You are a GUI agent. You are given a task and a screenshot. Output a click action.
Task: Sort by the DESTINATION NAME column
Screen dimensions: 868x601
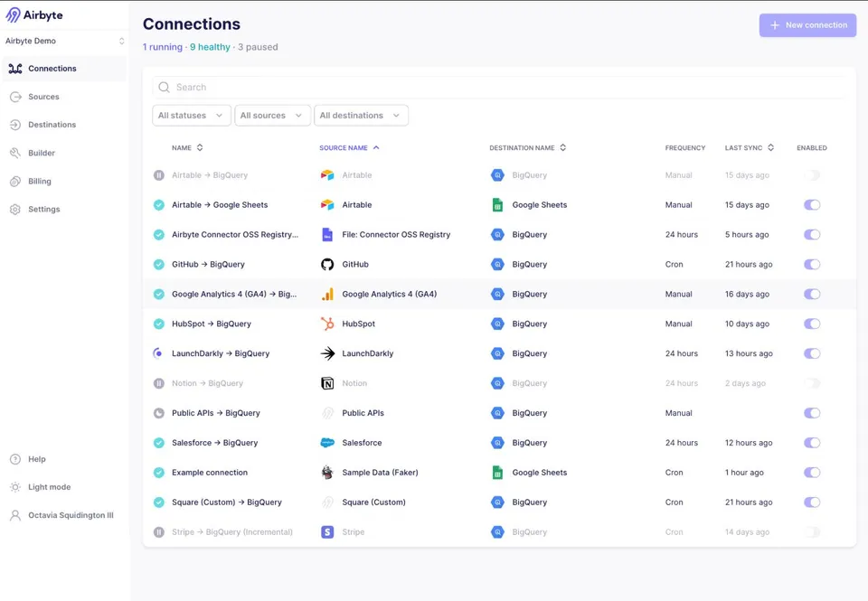point(527,147)
